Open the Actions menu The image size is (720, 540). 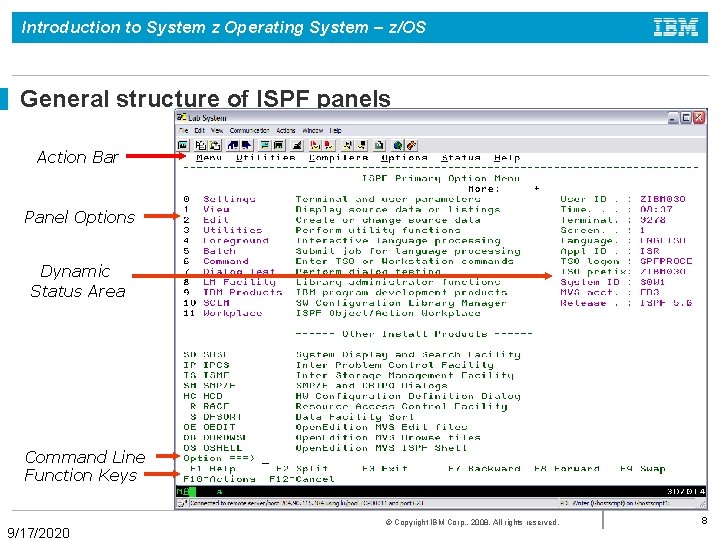(x=286, y=130)
